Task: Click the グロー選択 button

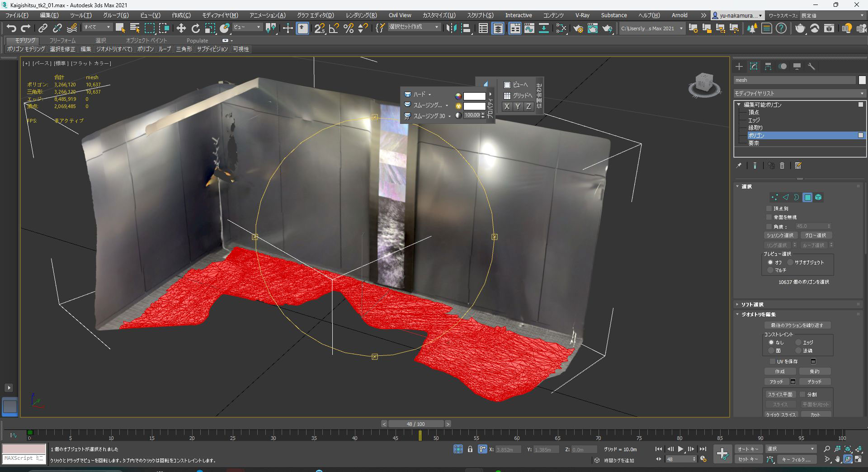Action: 816,235
